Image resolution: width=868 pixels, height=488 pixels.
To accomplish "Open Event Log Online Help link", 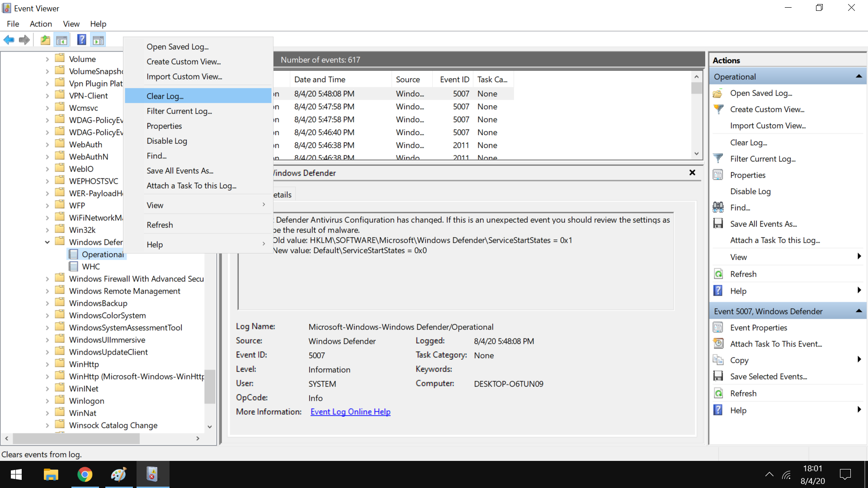I will [x=350, y=412].
